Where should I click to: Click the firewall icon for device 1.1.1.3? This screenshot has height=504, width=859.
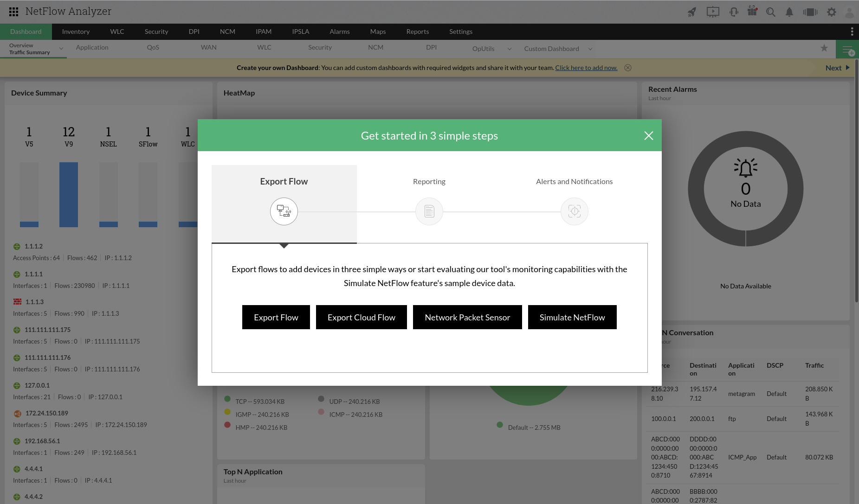click(18, 302)
